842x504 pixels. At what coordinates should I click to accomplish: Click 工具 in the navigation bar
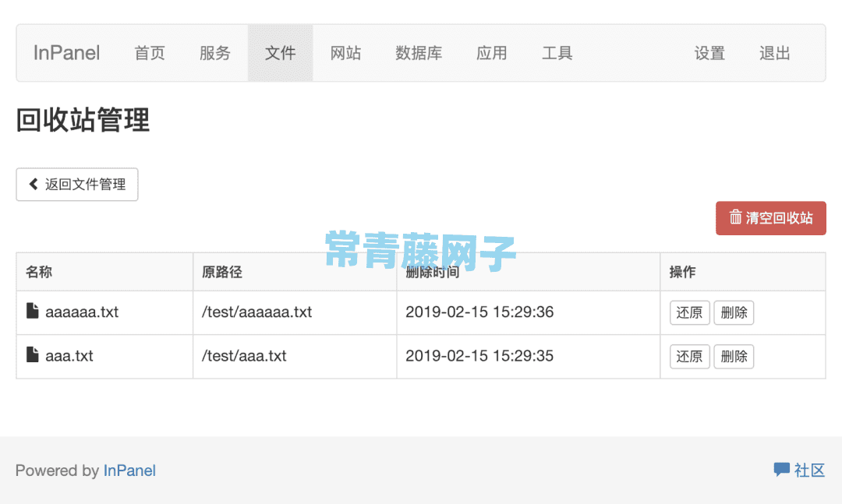[557, 53]
